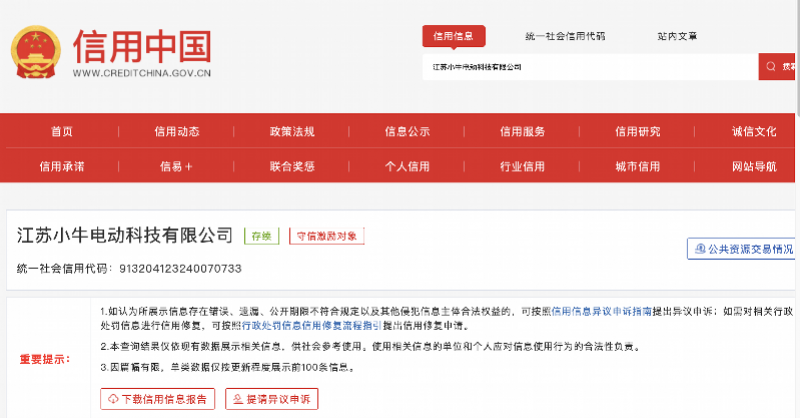Click the download icon in 下载信用信息报告 button

click(113, 399)
